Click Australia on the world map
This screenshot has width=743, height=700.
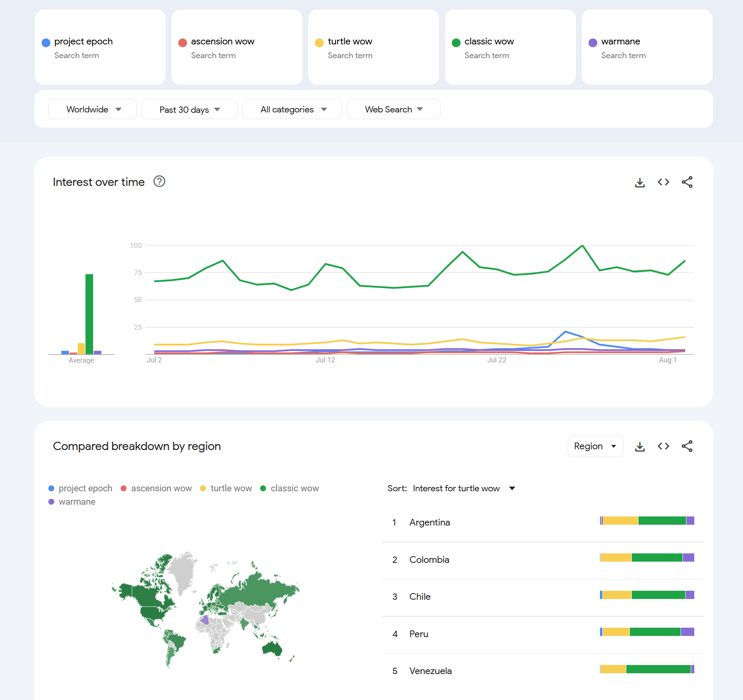272,649
